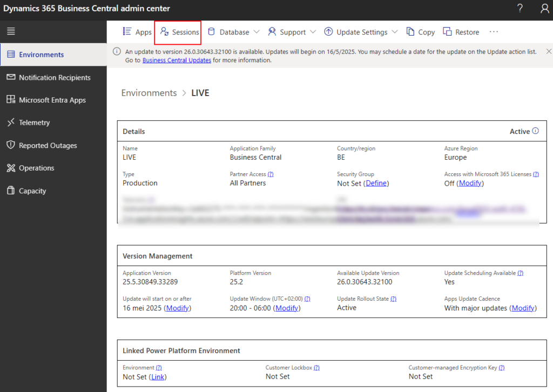Expand the Support dropdown chevron

point(313,32)
